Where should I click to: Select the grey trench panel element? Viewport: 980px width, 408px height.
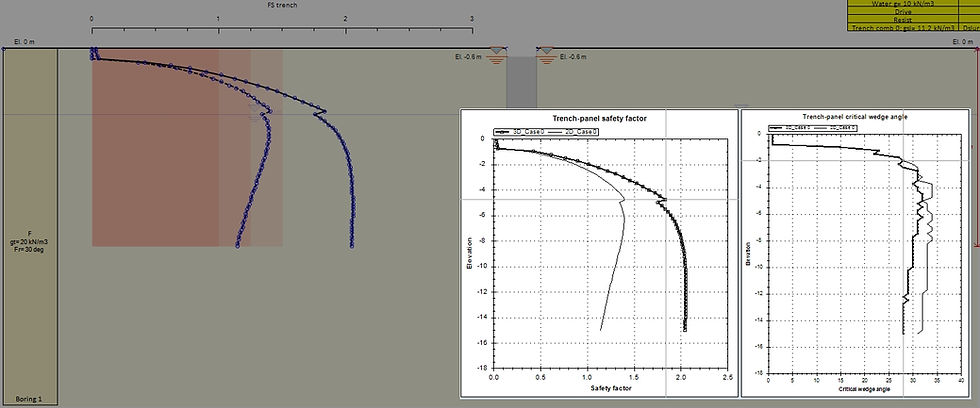[x=521, y=82]
